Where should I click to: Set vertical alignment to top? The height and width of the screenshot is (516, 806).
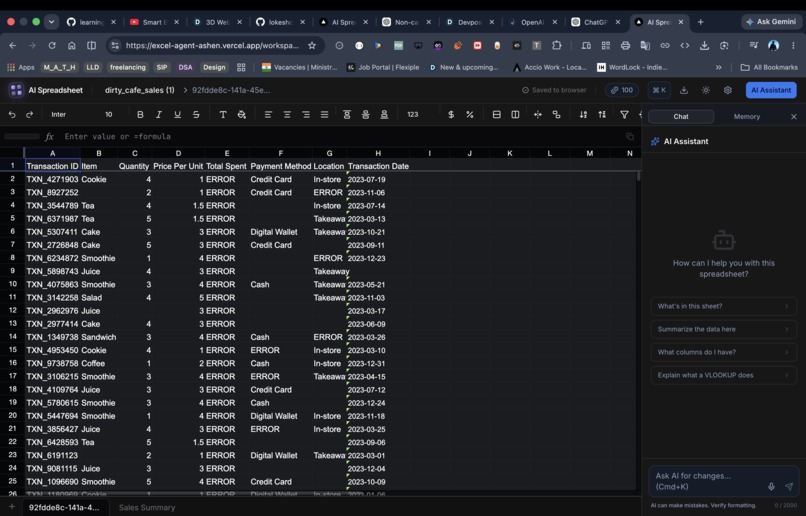pyautogui.click(x=347, y=115)
